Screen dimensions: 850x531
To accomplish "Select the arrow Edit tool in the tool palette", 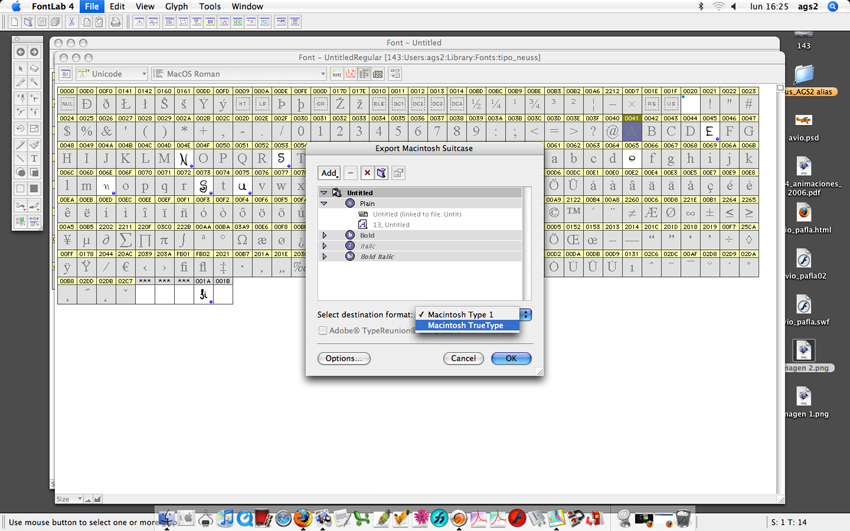I will point(21,69).
